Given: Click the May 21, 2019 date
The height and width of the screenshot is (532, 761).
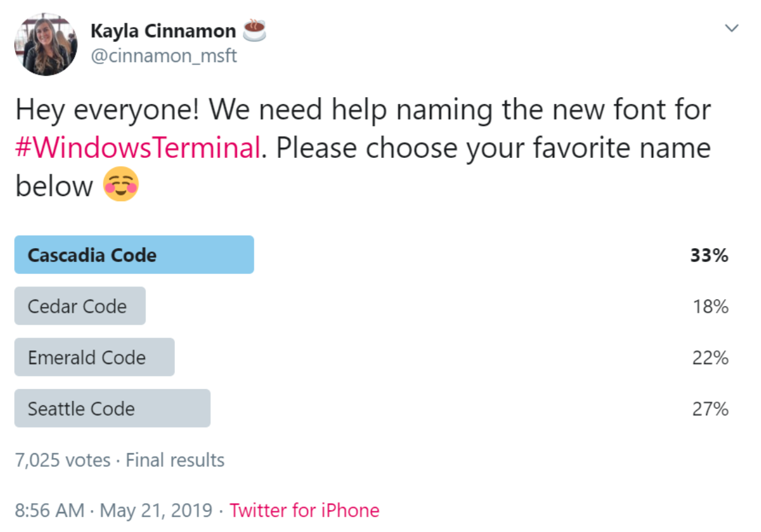Looking at the screenshot, I should (x=156, y=511).
